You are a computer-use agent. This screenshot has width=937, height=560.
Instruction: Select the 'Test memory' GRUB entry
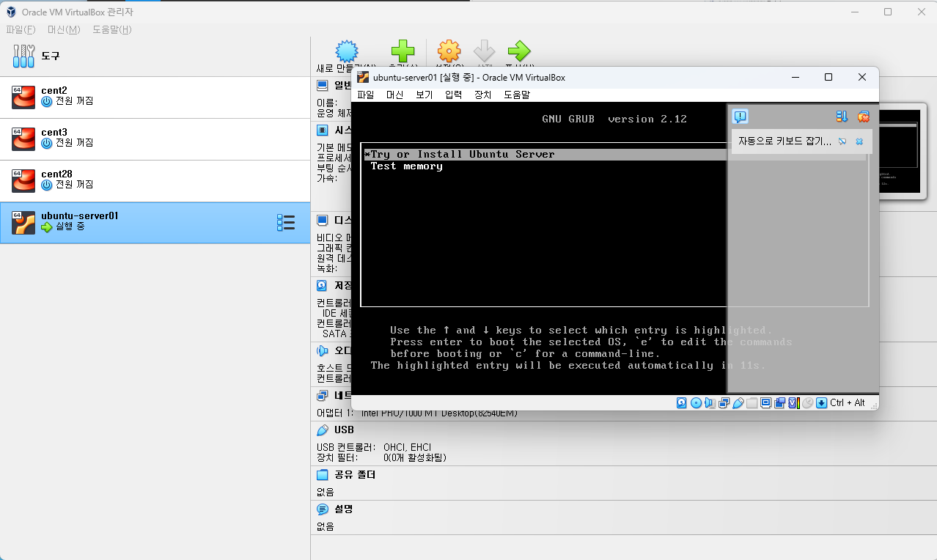407,166
